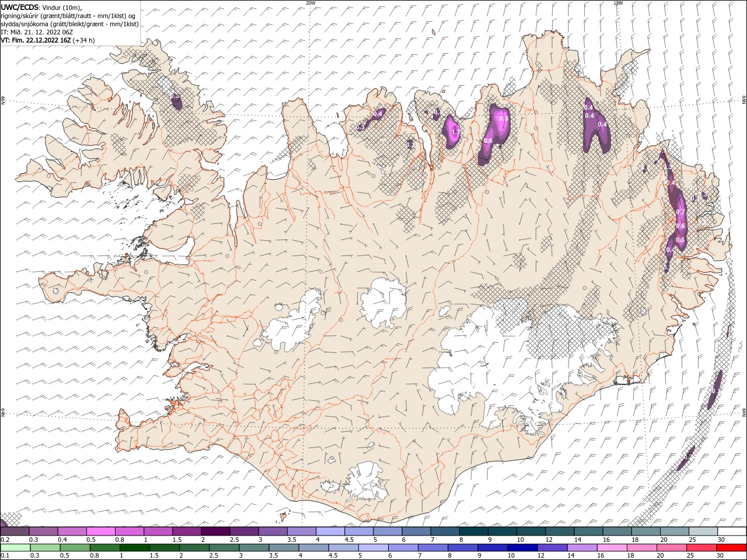Pick the rain legend swatch between 4 and 4.5
Screen dimensions: 747x560
(x=313, y=548)
